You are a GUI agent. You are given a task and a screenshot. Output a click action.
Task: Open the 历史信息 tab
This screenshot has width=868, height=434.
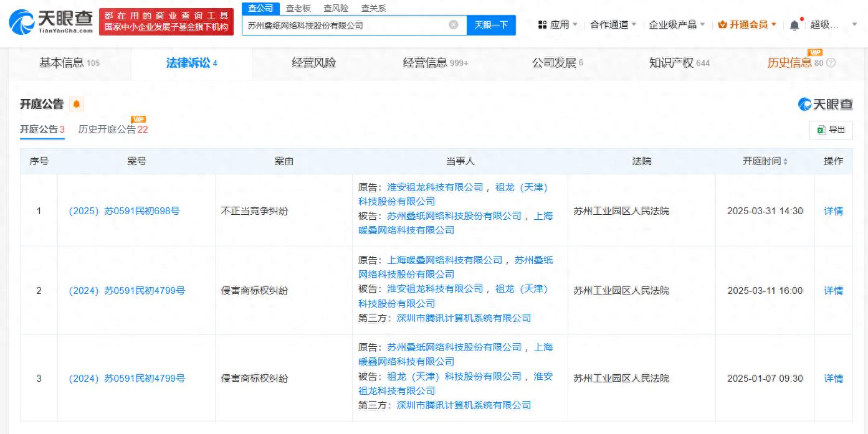pyautogui.click(x=795, y=63)
